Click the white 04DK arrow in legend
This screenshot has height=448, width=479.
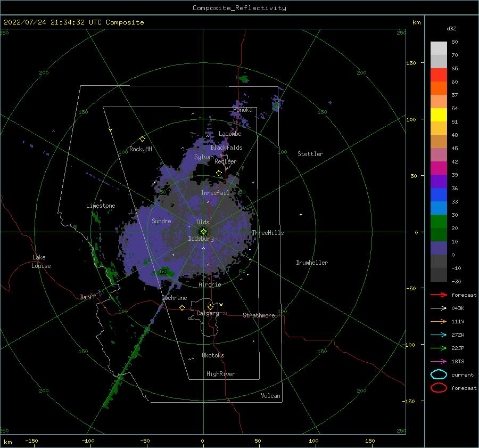439,308
